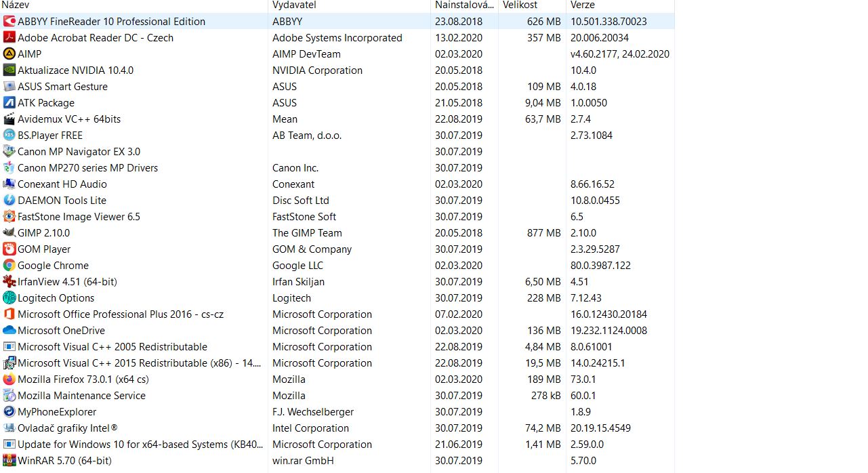Click the WinRAR archive icon
This screenshot has width=868, height=473.
[x=9, y=461]
